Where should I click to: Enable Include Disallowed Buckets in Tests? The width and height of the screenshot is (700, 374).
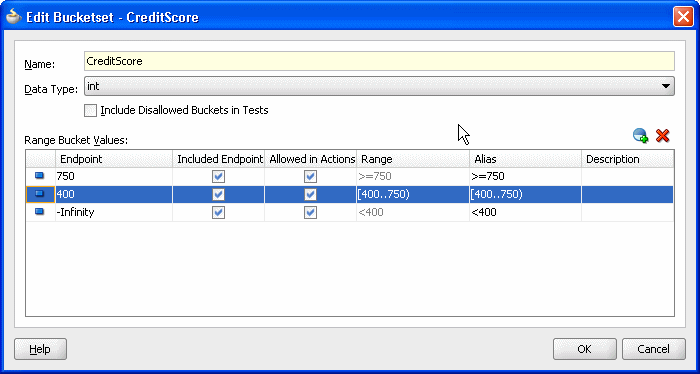tap(90, 110)
